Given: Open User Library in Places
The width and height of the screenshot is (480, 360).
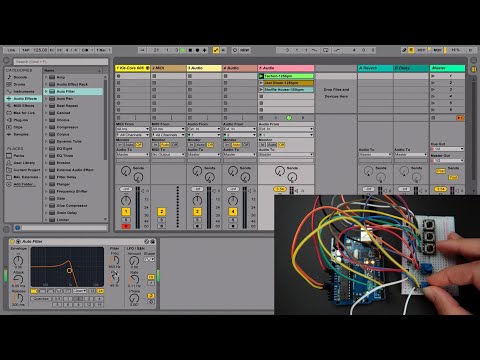Looking at the screenshot, I should point(24,163).
